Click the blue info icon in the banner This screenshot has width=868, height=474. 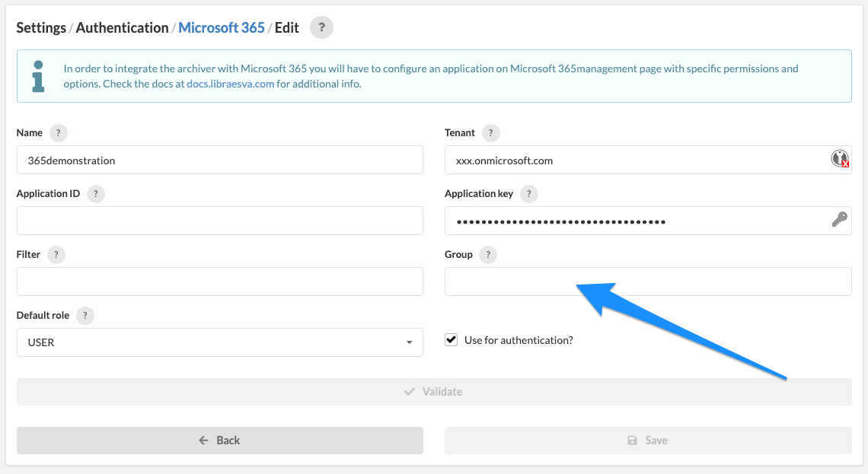click(x=38, y=76)
